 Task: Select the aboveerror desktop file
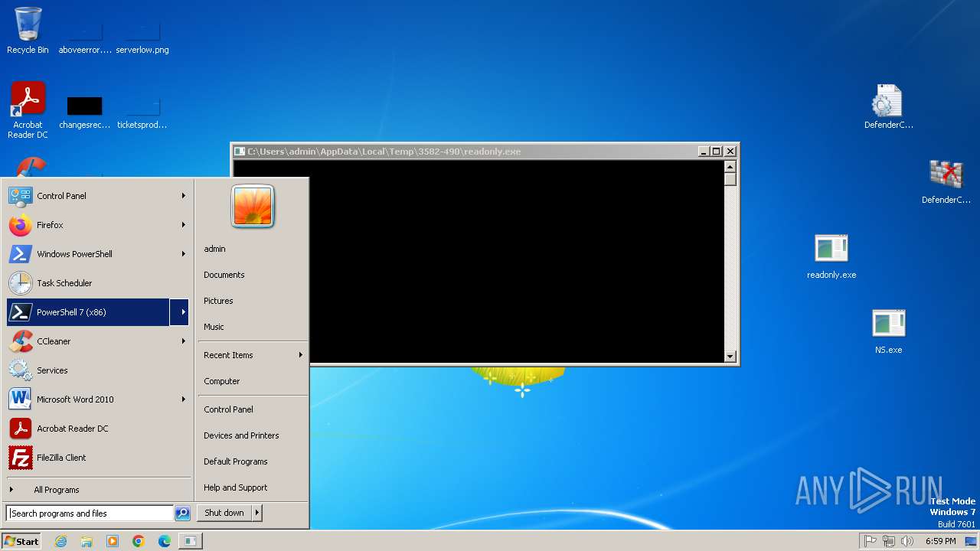(85, 37)
